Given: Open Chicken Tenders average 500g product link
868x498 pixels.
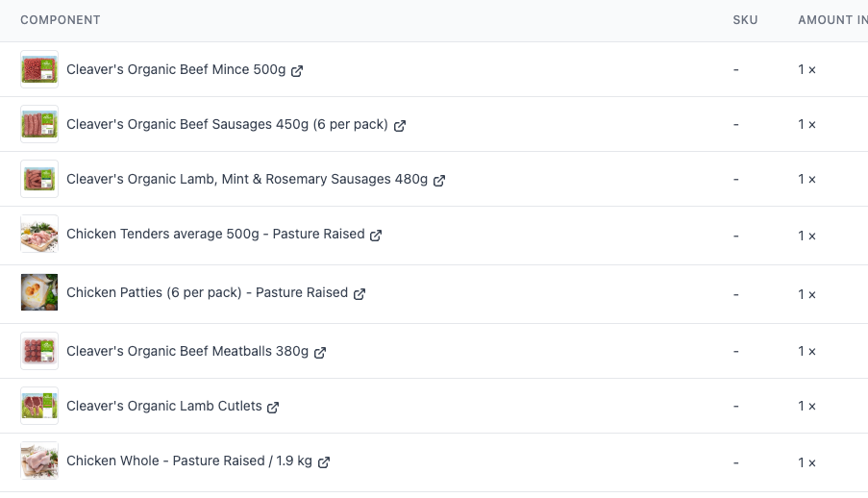Looking at the screenshot, I should pyautogui.click(x=215, y=234).
